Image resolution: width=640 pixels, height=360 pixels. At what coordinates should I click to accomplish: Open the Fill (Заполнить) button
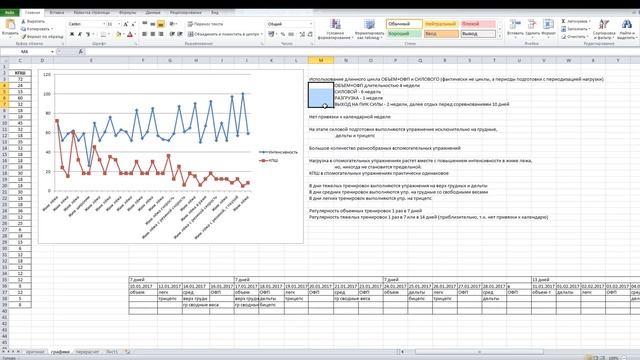[x=575, y=29]
